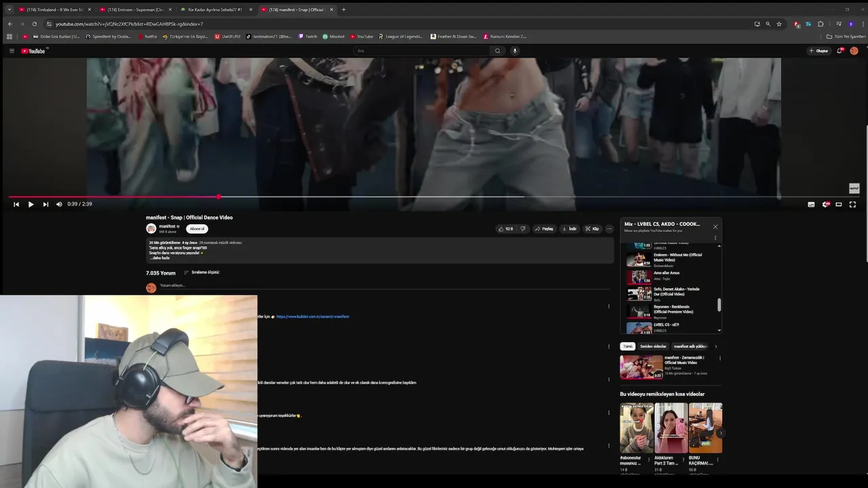Toggle subtitles in the player
Image resolution: width=868 pixels, height=488 pixels.
[811, 204]
